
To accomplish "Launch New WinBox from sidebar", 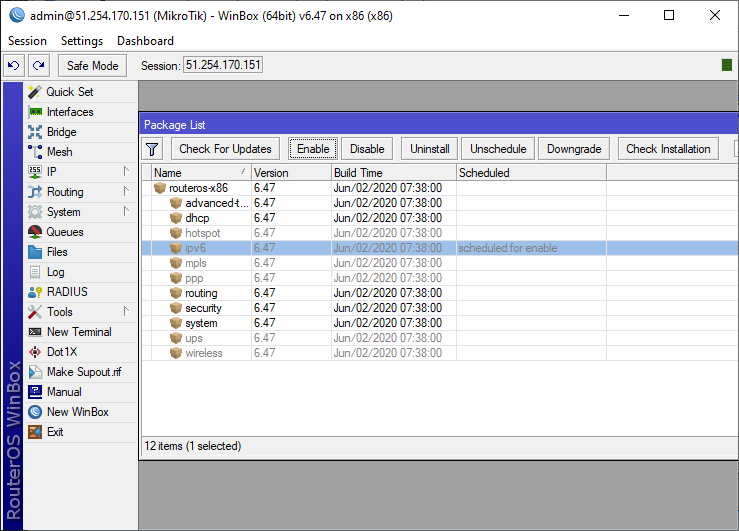I will click(x=80, y=412).
